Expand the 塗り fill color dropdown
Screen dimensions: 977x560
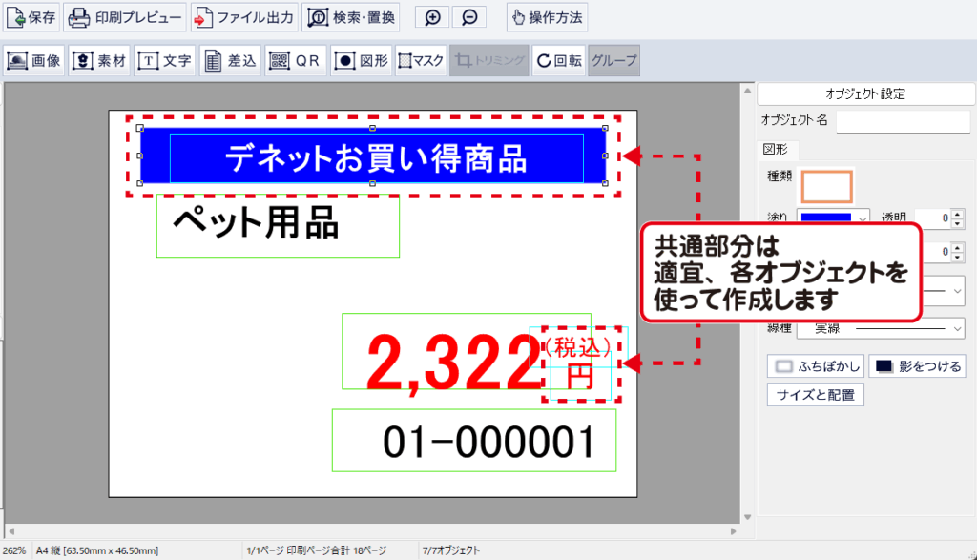863,218
